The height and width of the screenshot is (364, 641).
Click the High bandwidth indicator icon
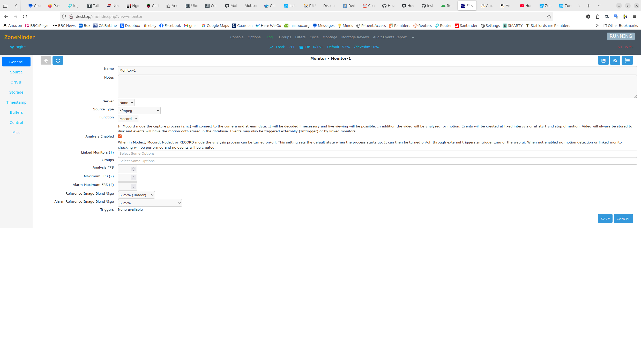tap(12, 47)
